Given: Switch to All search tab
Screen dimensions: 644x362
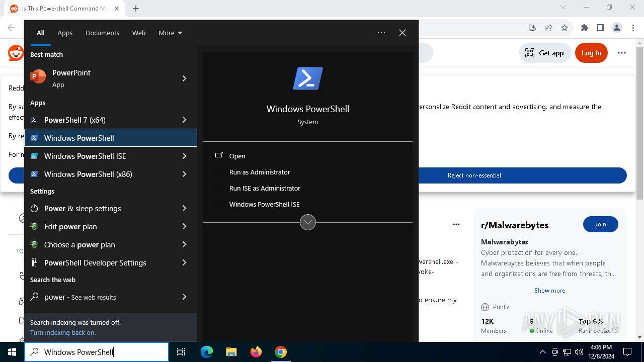Looking at the screenshot, I should tap(41, 33).
